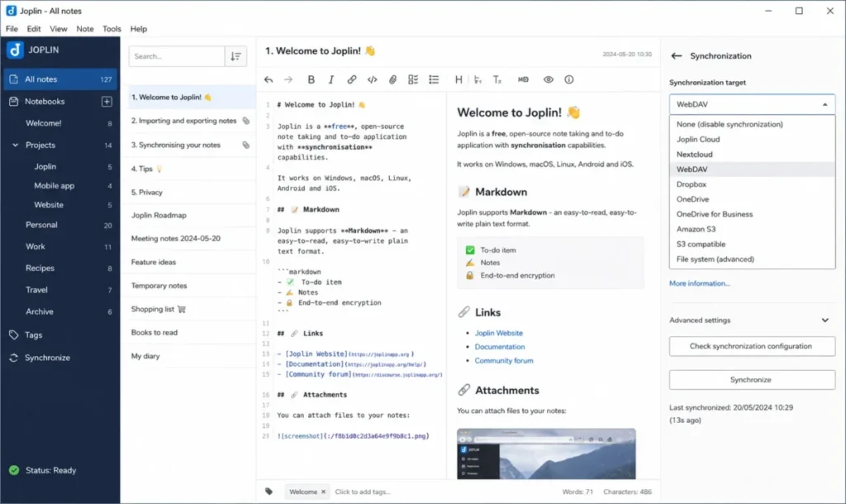This screenshot has height=504, width=846.
Task: Click the Synchronize button in right panel
Action: click(752, 380)
